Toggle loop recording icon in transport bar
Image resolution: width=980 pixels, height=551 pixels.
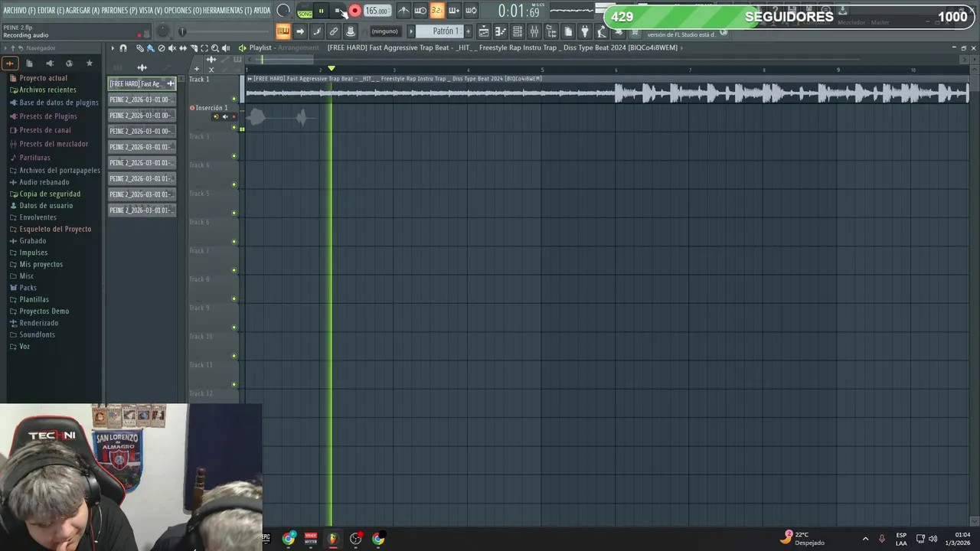click(x=471, y=11)
